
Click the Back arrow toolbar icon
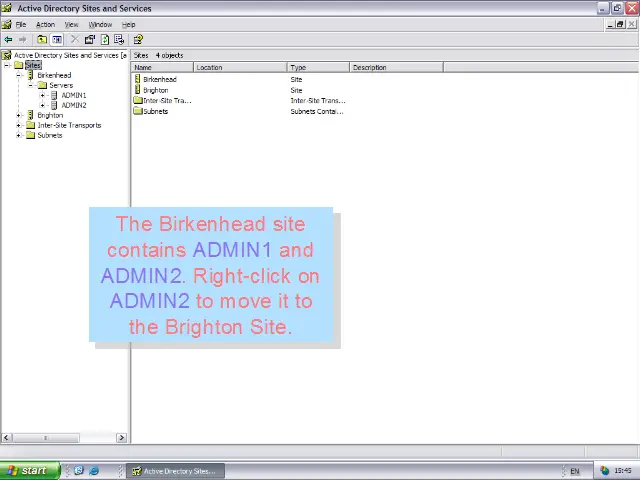pyautogui.click(x=8, y=40)
